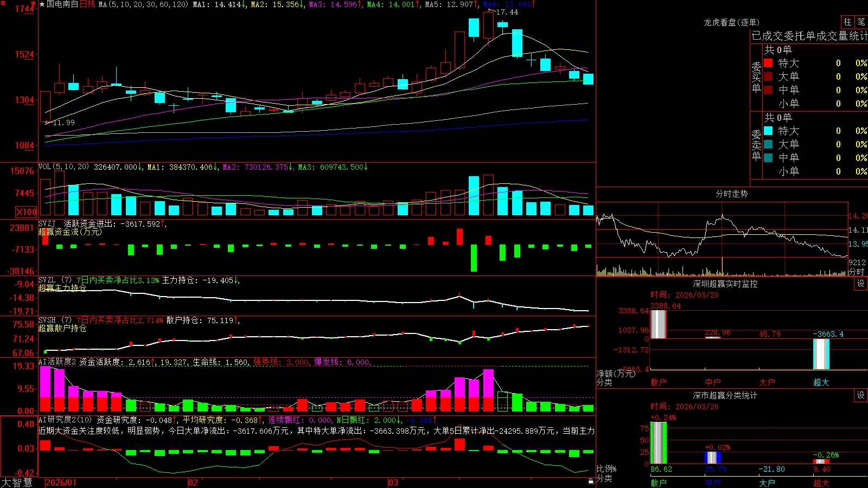Click the red question mark help icon
The width and height of the screenshot is (868, 488).
pyautogui.click(x=33, y=4)
